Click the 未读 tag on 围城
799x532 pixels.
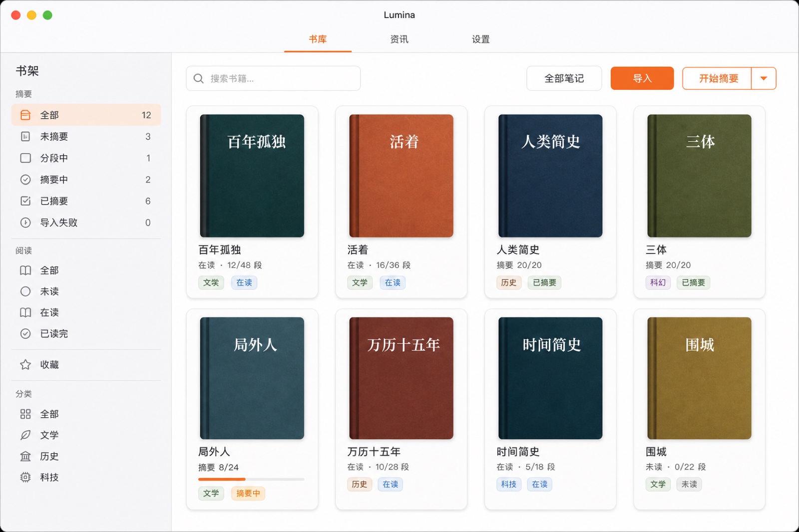[689, 485]
